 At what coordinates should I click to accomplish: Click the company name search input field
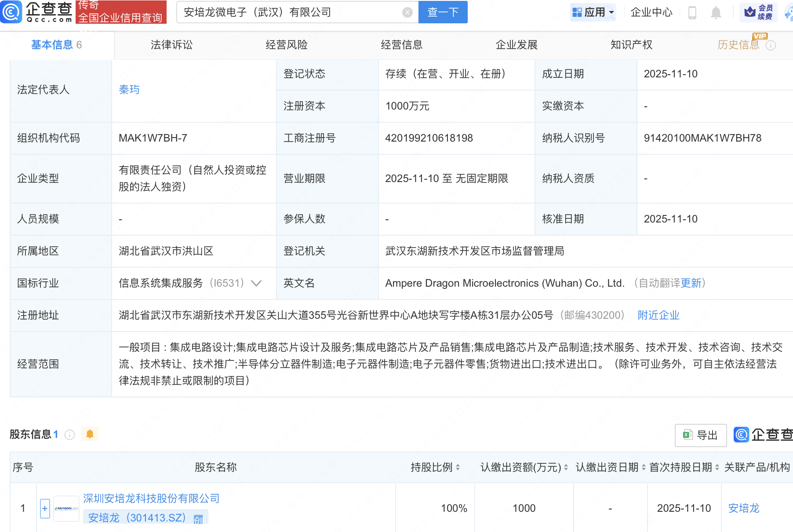click(290, 12)
